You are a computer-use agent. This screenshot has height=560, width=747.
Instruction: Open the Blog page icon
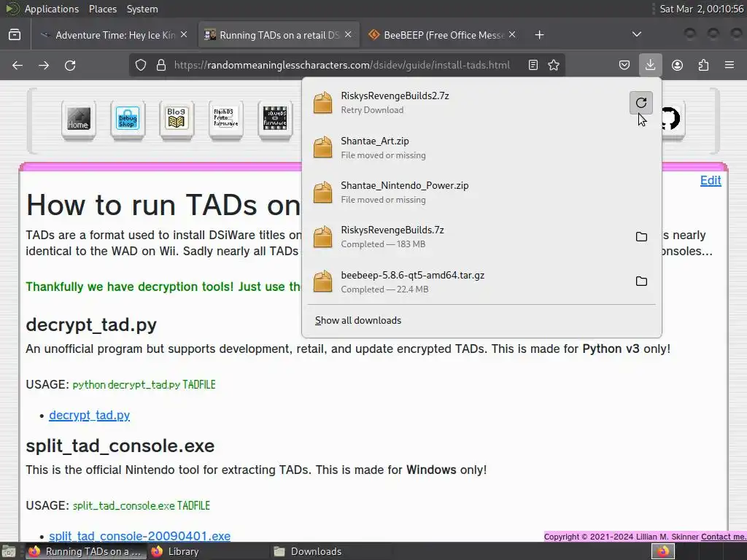pyautogui.click(x=177, y=119)
